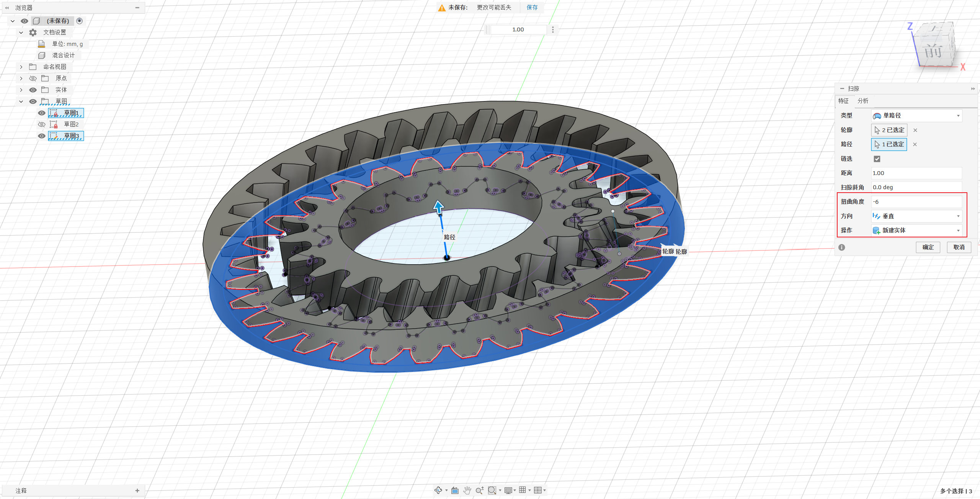Image resolution: width=980 pixels, height=499 pixels.
Task: Clear the profile selection X
Action: click(915, 130)
